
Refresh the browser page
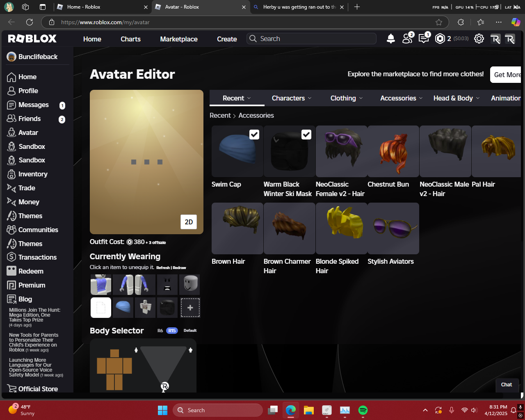(x=30, y=22)
